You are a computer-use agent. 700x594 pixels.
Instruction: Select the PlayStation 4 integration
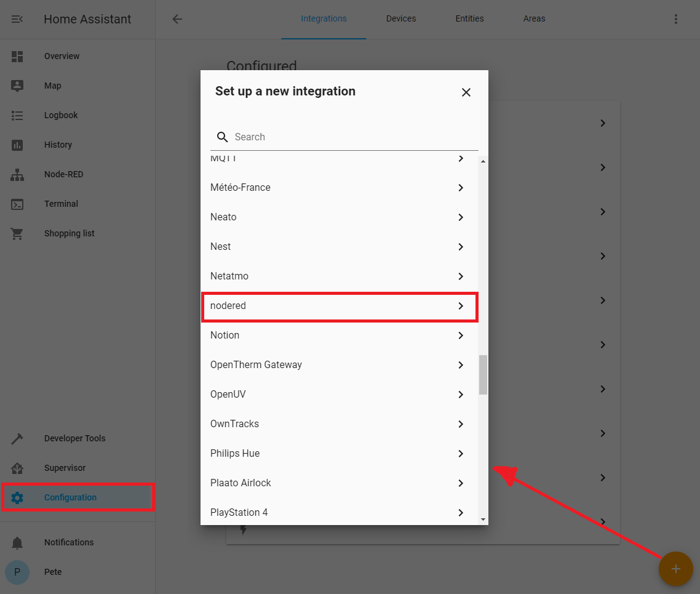click(x=340, y=512)
